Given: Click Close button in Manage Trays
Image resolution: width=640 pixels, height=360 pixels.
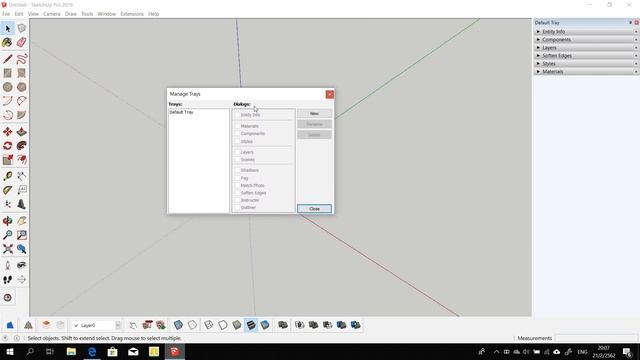Looking at the screenshot, I should coord(314,209).
